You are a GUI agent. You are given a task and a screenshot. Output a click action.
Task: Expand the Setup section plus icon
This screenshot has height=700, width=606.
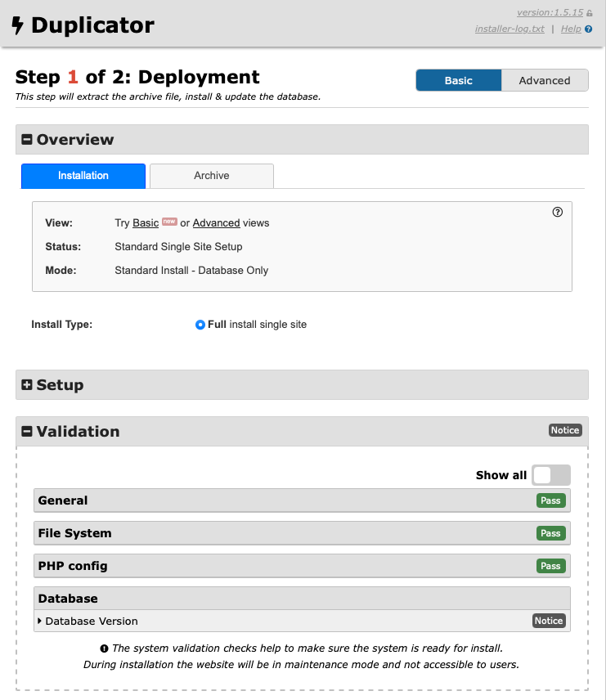[26, 385]
